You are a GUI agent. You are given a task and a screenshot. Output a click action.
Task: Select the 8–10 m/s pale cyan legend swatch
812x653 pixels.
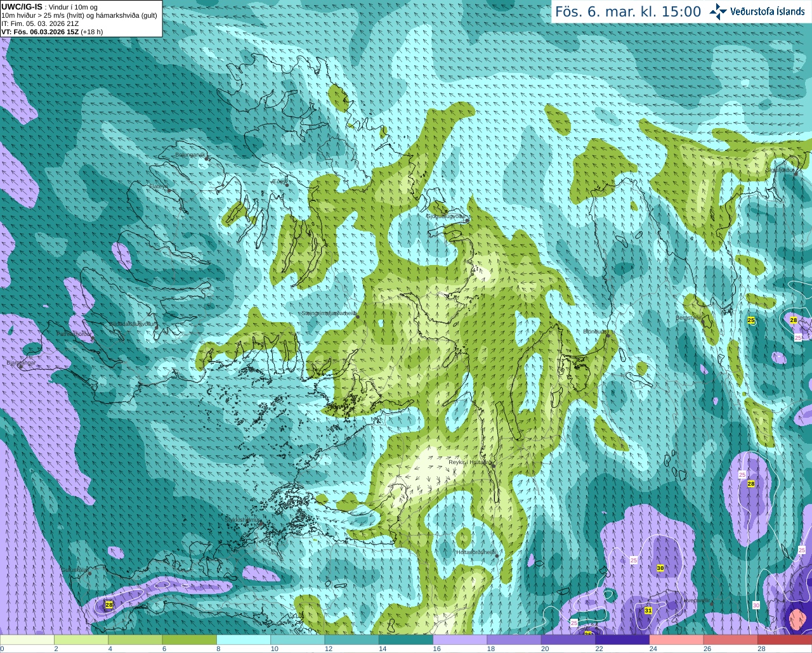pyautogui.click(x=244, y=640)
